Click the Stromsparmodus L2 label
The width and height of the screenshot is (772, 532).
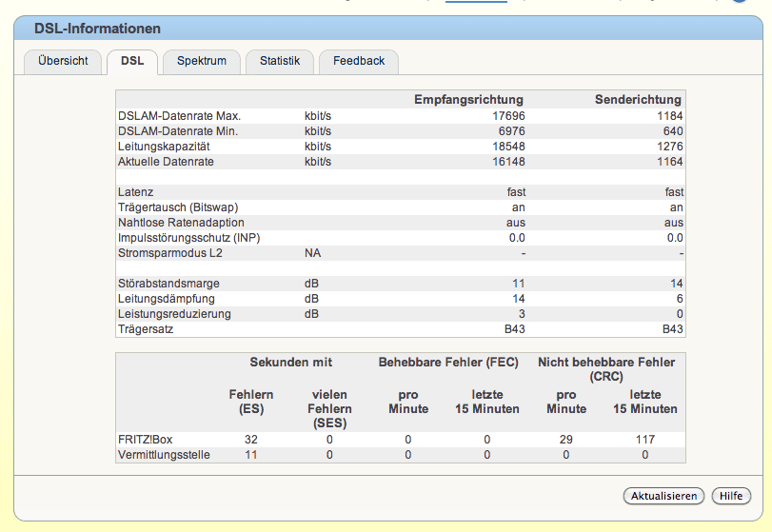(170, 253)
